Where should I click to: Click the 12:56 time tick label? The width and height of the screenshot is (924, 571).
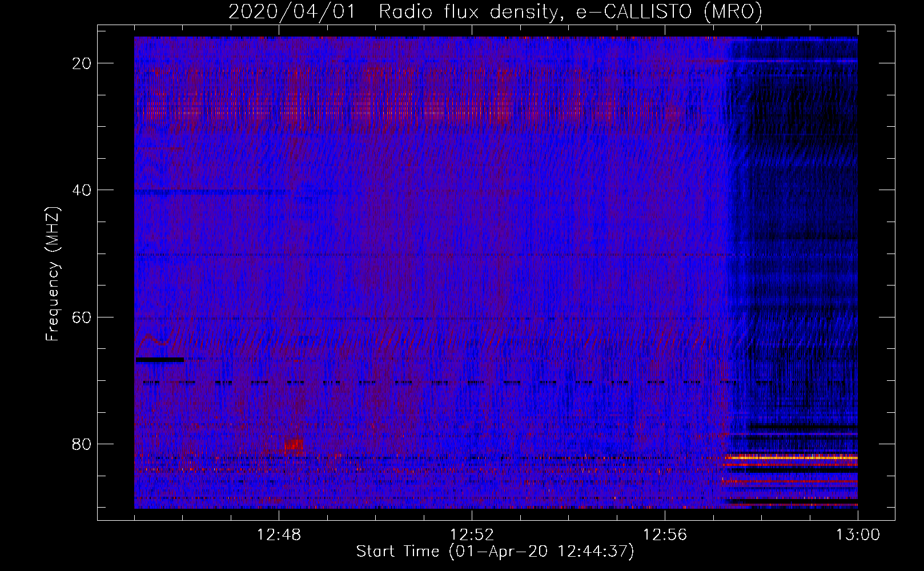point(665,535)
